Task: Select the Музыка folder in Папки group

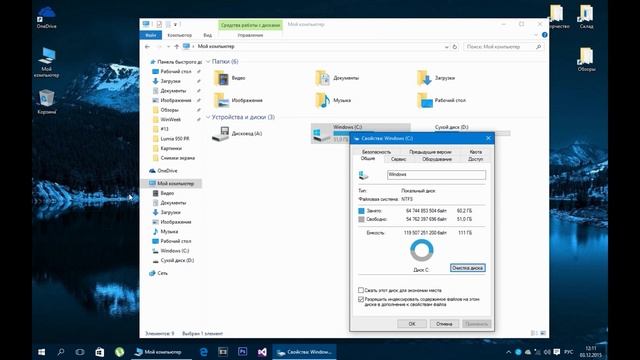Action: (x=333, y=100)
